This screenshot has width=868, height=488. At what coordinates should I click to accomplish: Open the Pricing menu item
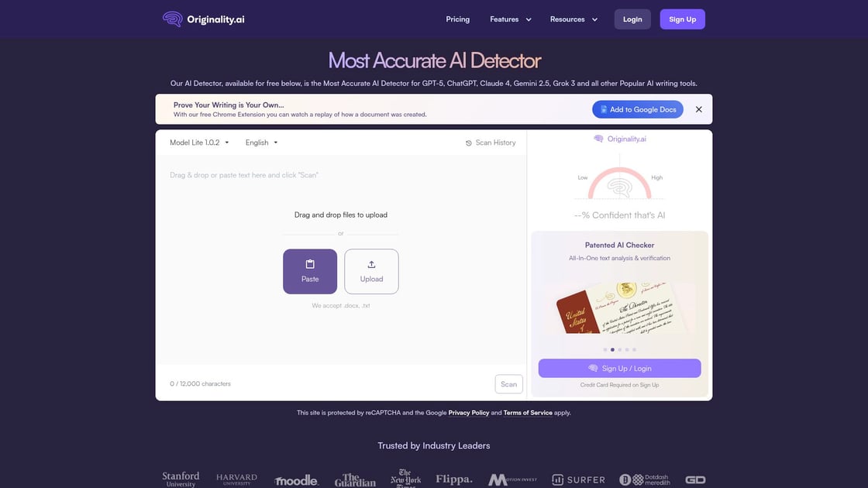458,18
